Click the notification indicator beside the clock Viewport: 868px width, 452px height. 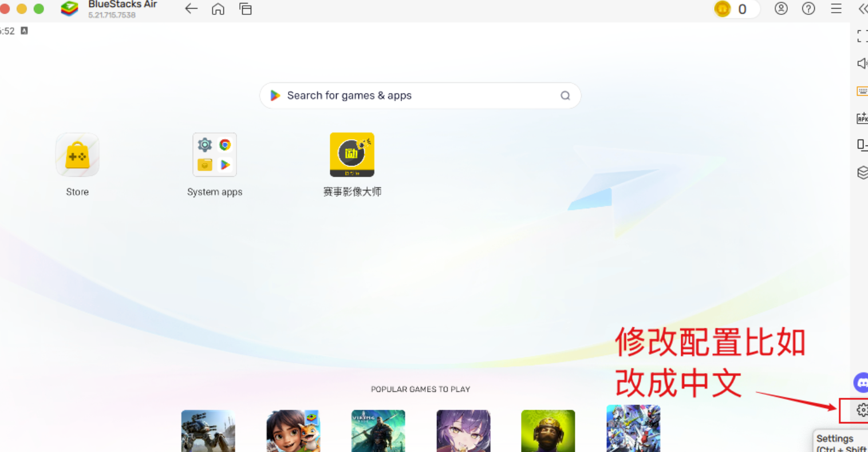(x=24, y=31)
